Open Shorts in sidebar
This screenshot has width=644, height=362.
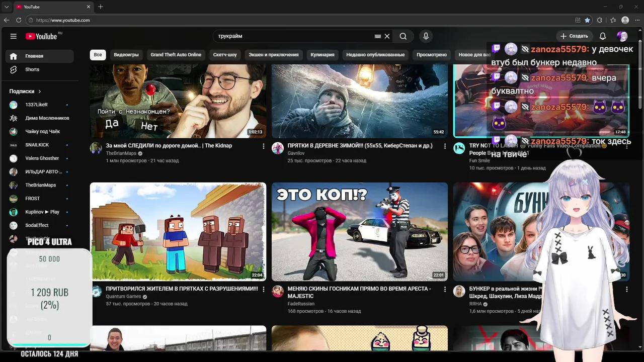40,69
